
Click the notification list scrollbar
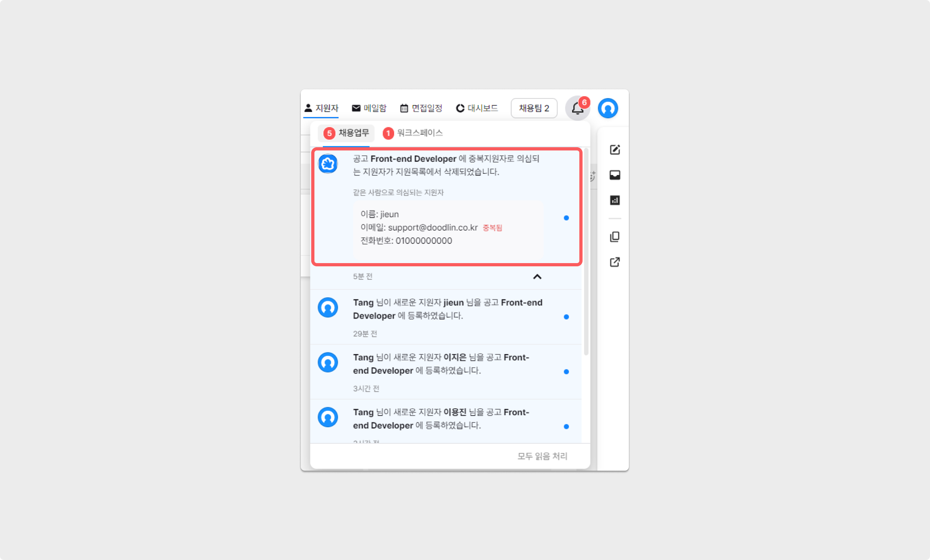point(586,252)
